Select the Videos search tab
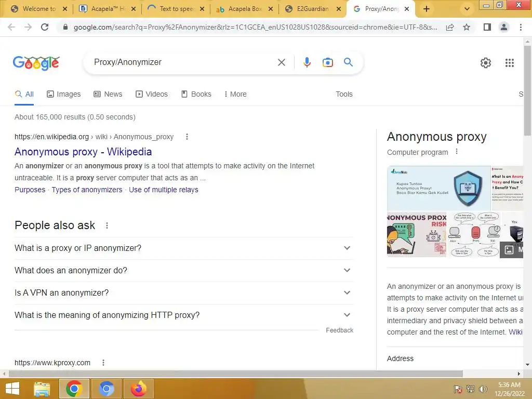The height and width of the screenshot is (399, 532). 152,95
